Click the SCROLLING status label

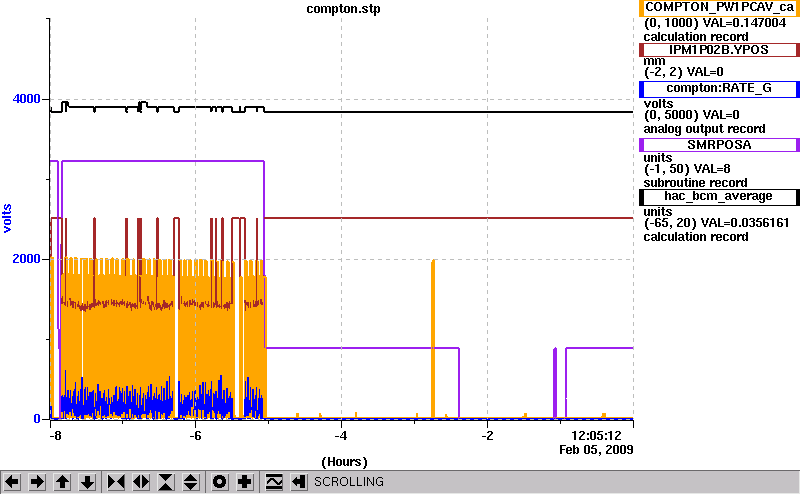348,482
